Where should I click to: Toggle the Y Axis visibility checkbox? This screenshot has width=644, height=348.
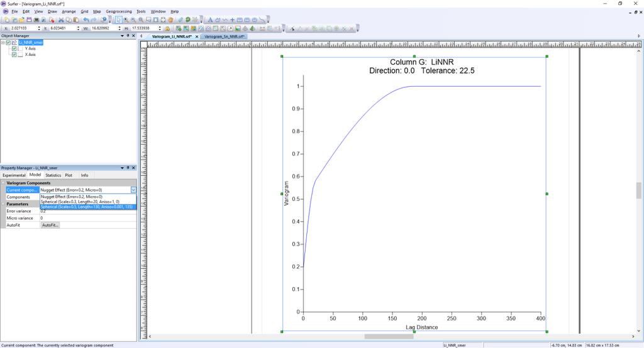pyautogui.click(x=14, y=48)
